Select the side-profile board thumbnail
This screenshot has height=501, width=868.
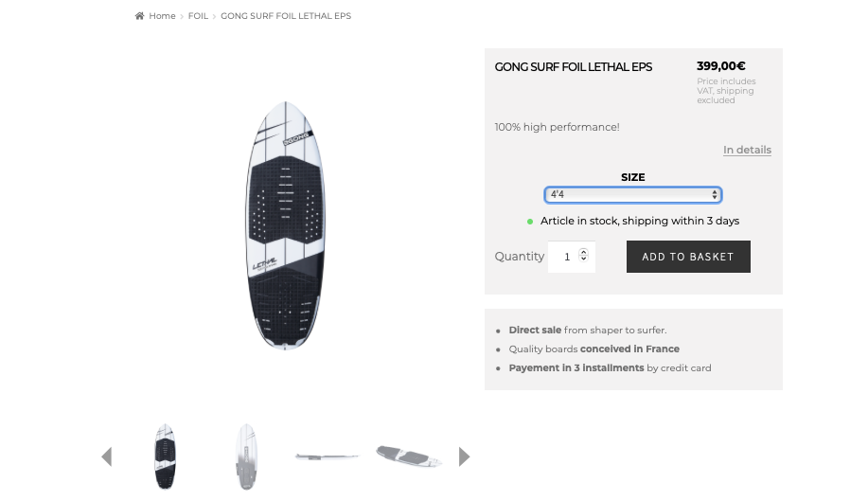[328, 456]
